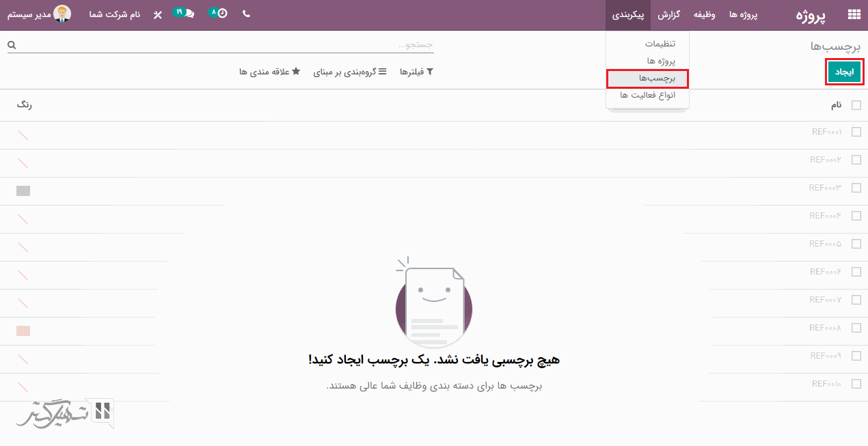The image size is (868, 446).
Task: Select انواع فعالیت ها from the configuration menu
Action: [647, 95]
